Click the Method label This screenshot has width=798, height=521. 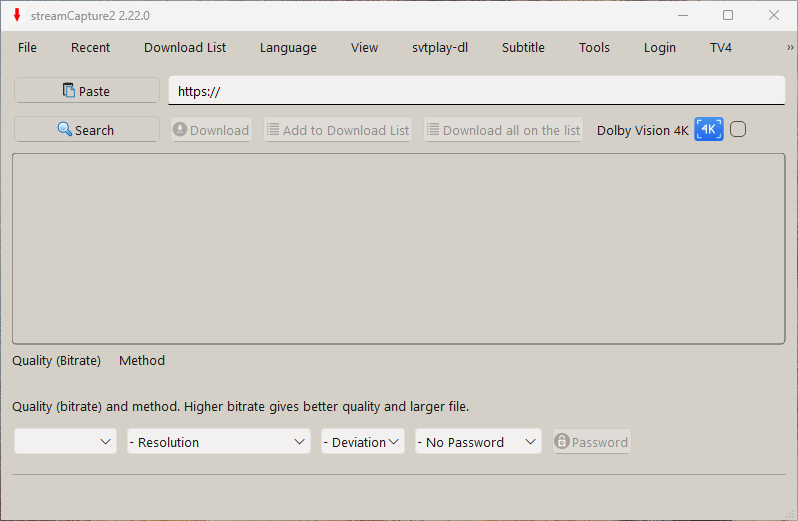coord(142,360)
